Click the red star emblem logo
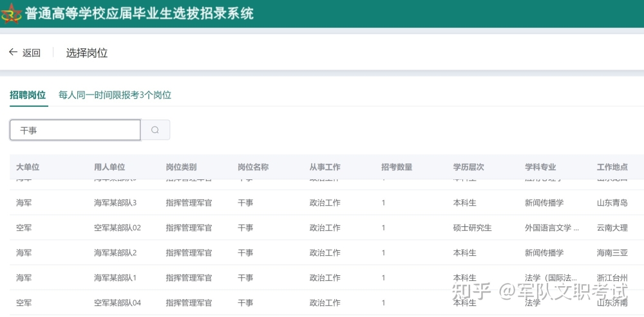Image resolution: width=644 pixels, height=317 pixels. pyautogui.click(x=11, y=14)
